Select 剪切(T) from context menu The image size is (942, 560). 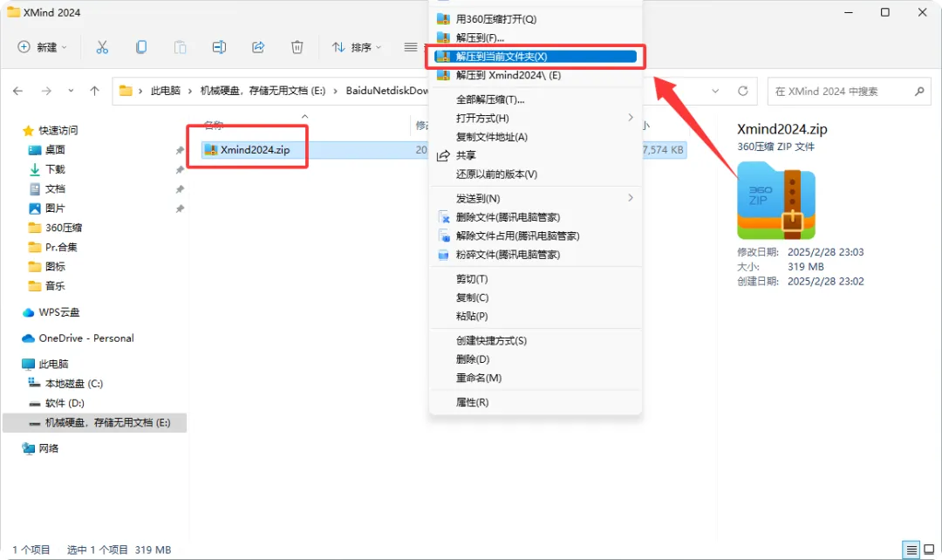click(536, 279)
